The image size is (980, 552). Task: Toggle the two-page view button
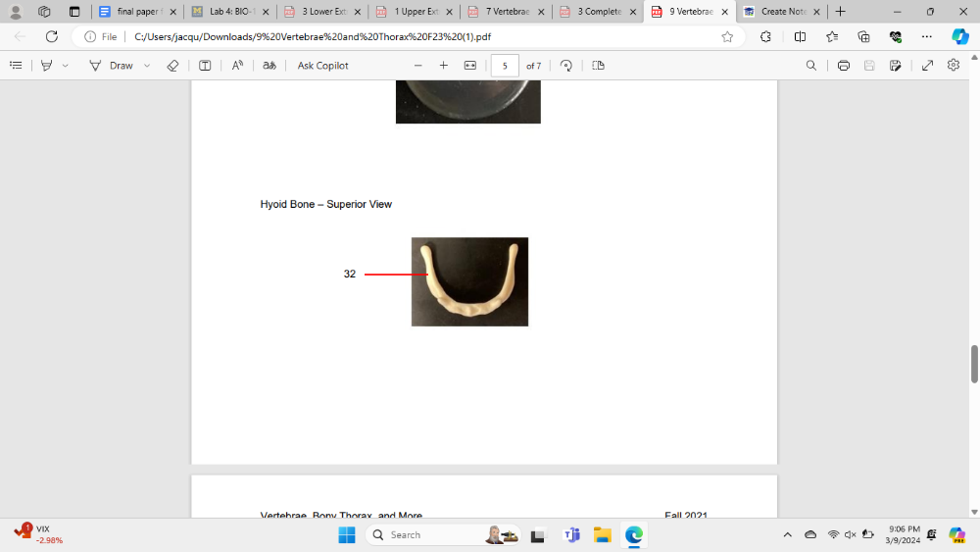click(x=598, y=66)
